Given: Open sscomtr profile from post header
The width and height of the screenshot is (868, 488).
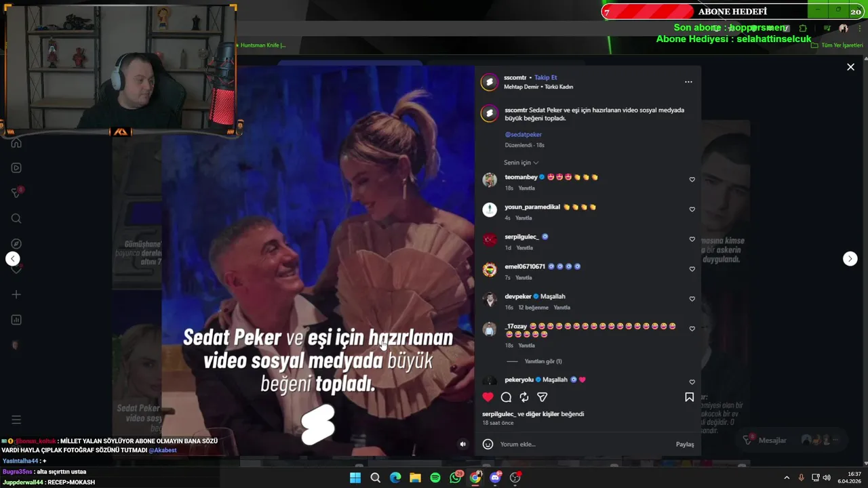Looking at the screenshot, I should tap(515, 77).
